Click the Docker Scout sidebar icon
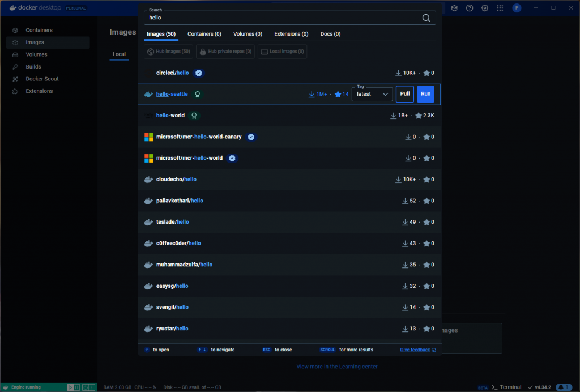Viewport: 580px width, 392px height. click(x=15, y=79)
